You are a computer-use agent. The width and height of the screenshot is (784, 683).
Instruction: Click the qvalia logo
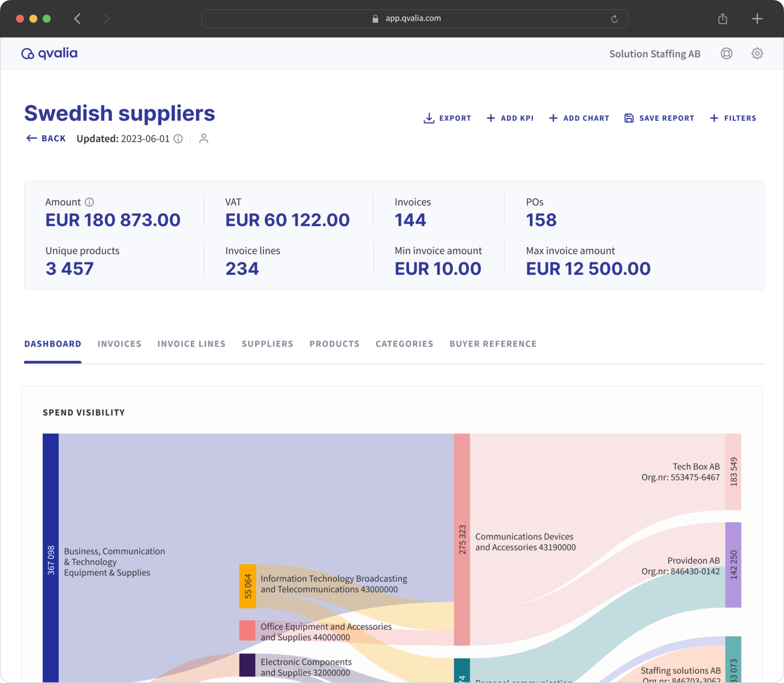49,53
